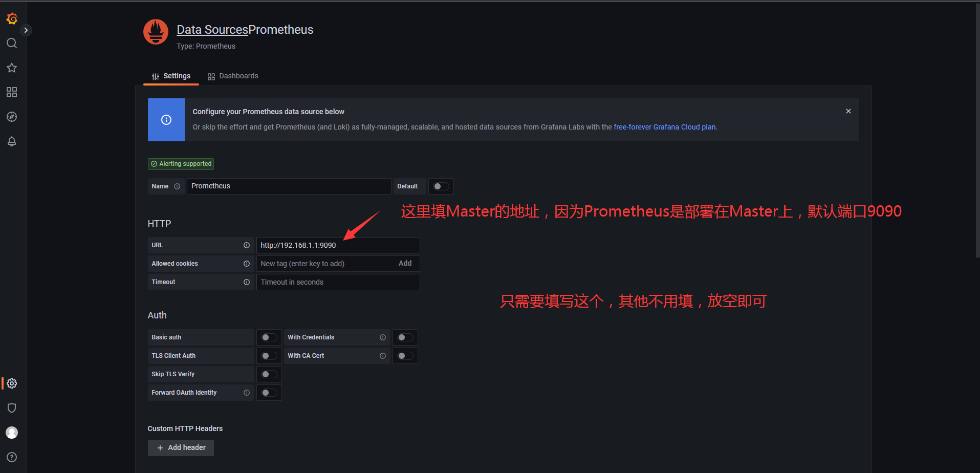980x473 pixels.
Task: Toggle the With CA Cert switch
Action: 405,356
